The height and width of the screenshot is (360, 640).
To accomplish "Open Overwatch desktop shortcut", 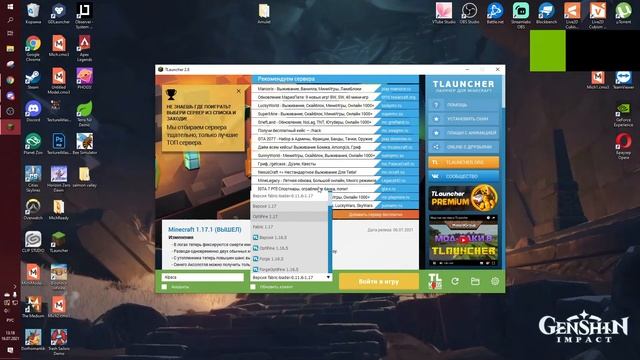I will [x=33, y=210].
